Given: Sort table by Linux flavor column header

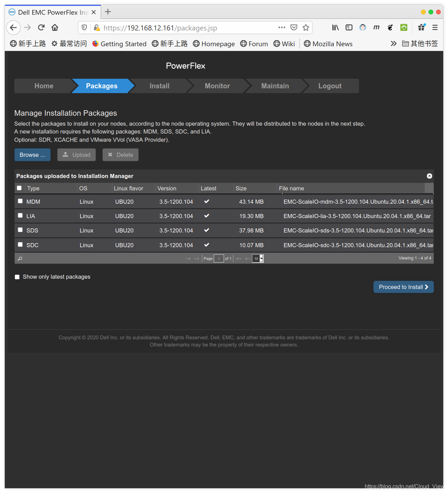Looking at the screenshot, I should pos(134,188).
